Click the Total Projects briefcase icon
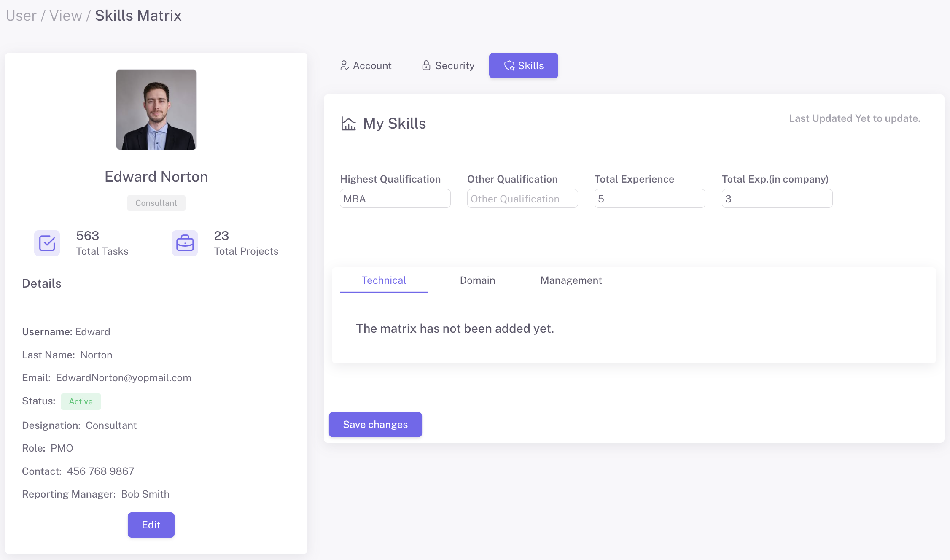 (x=185, y=243)
